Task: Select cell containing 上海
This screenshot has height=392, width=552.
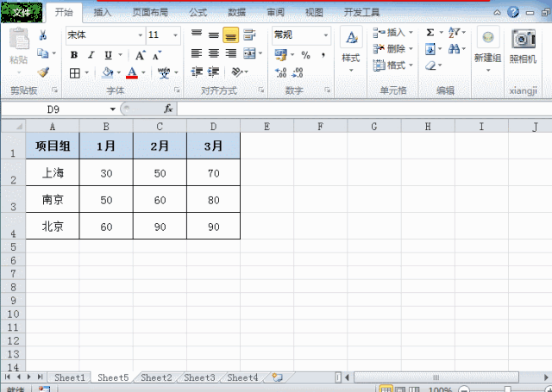Action: (53, 172)
